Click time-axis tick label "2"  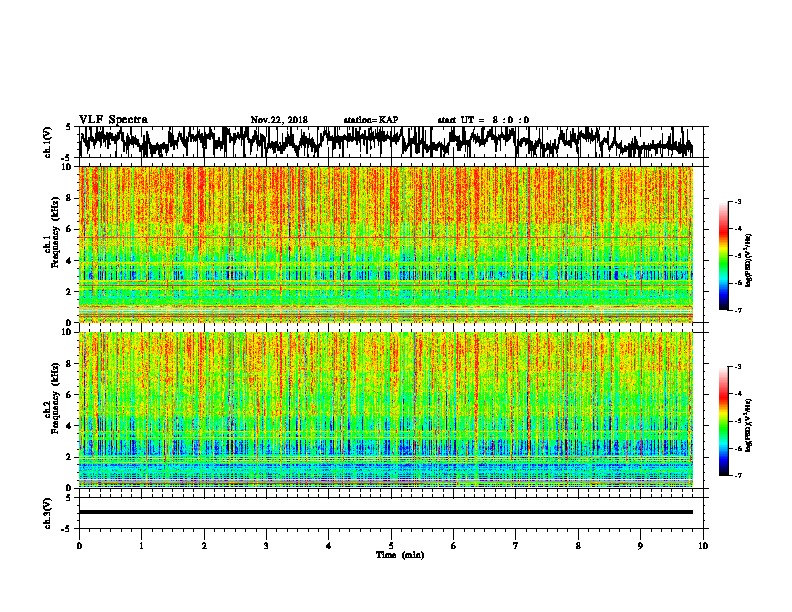click(204, 546)
